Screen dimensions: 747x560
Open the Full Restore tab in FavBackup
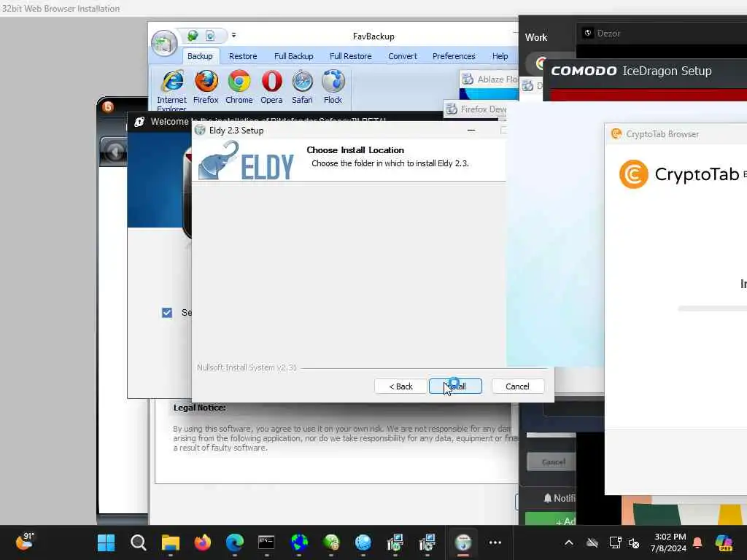click(x=351, y=56)
